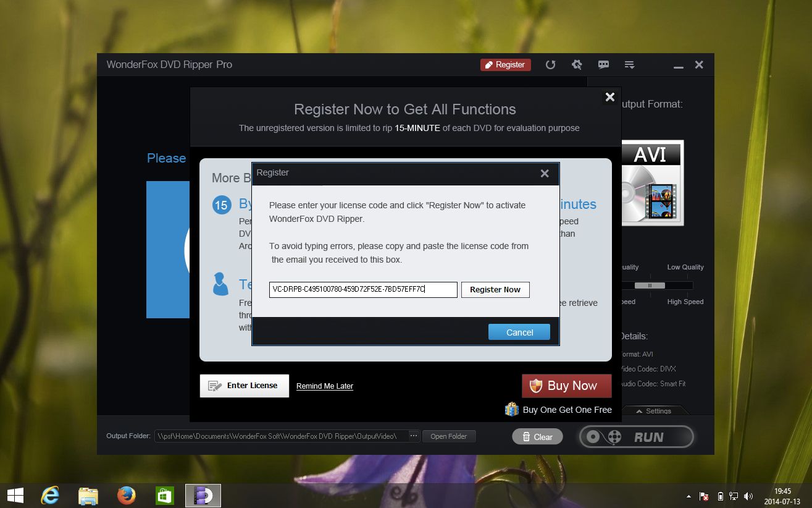
Task: Minimize the WonderFox DVD Ripper window
Action: 678,66
